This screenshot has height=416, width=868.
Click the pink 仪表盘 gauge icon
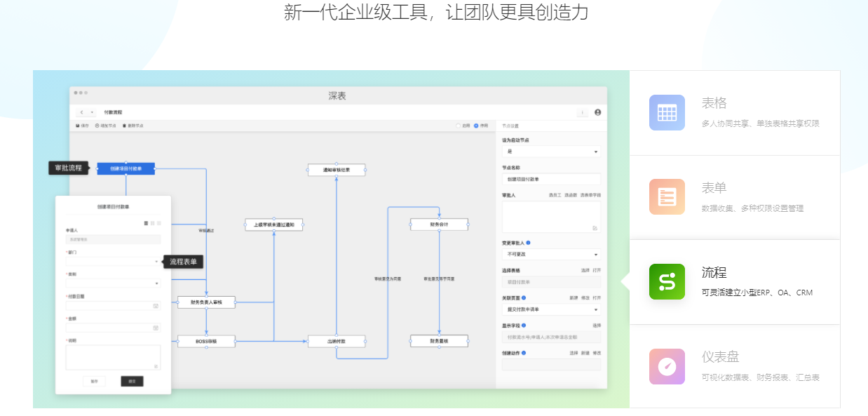coord(667,366)
